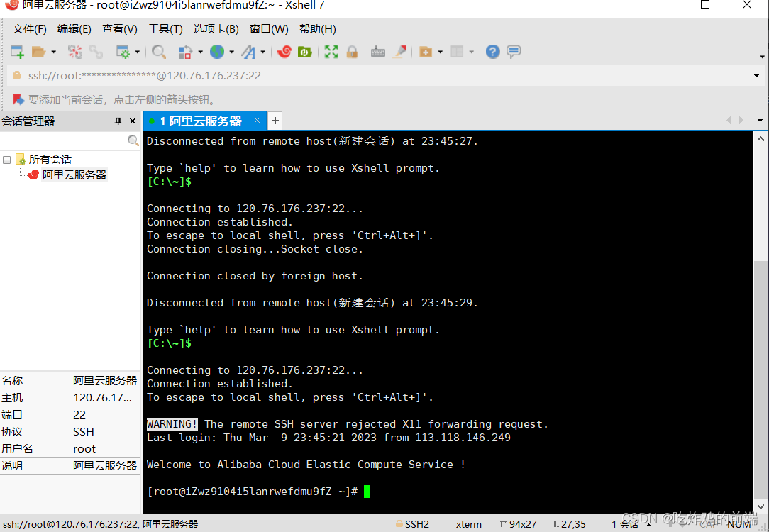Expand the address bar history dropdown
This screenshot has width=769, height=532.
[x=756, y=75]
